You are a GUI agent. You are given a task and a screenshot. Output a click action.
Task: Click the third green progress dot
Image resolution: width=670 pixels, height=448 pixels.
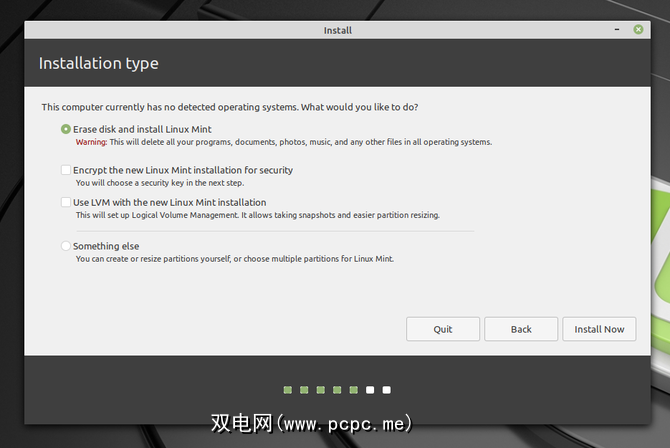(x=321, y=389)
